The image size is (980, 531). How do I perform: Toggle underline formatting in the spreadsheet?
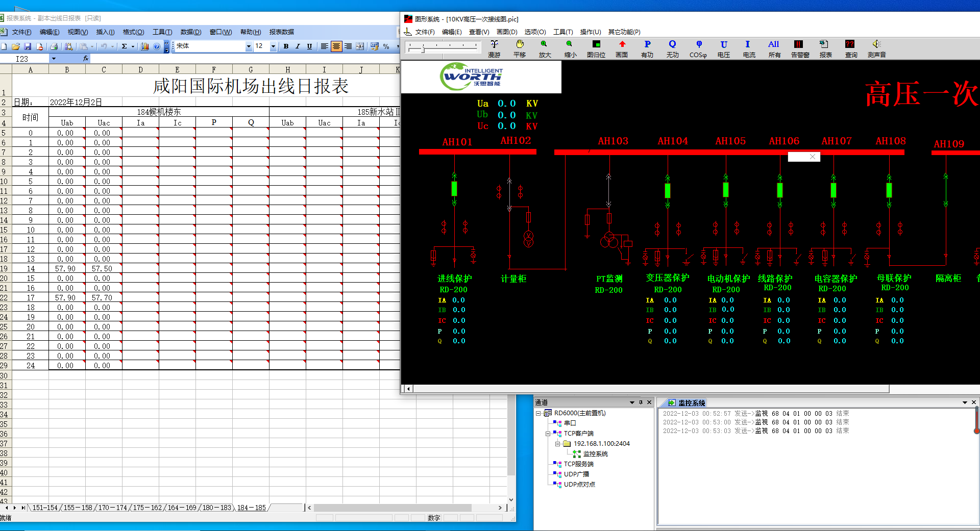pos(309,46)
